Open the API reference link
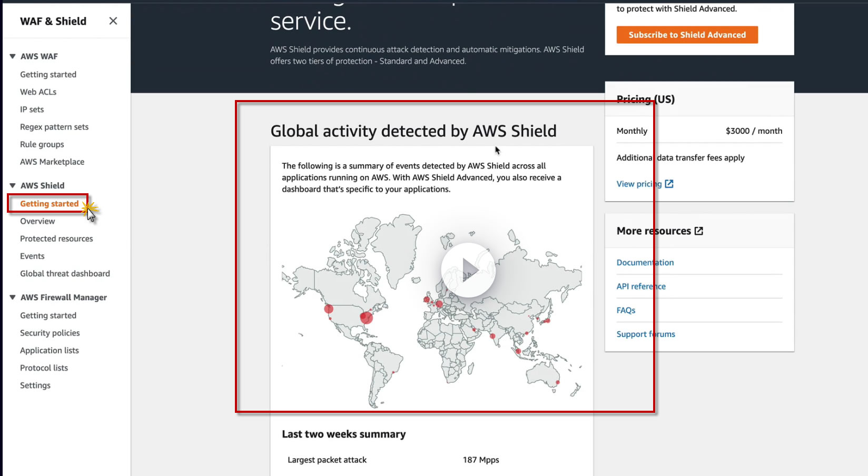The width and height of the screenshot is (868, 476). (641, 286)
